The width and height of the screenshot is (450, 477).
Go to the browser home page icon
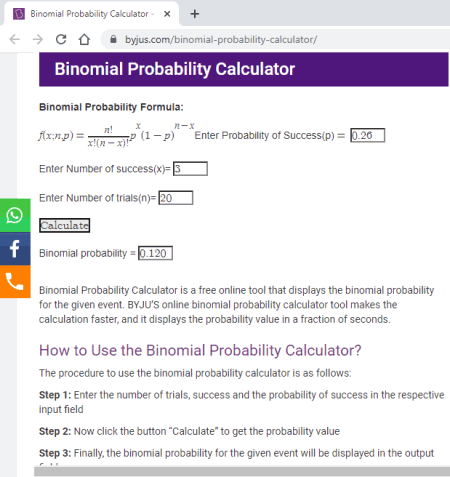[84, 39]
